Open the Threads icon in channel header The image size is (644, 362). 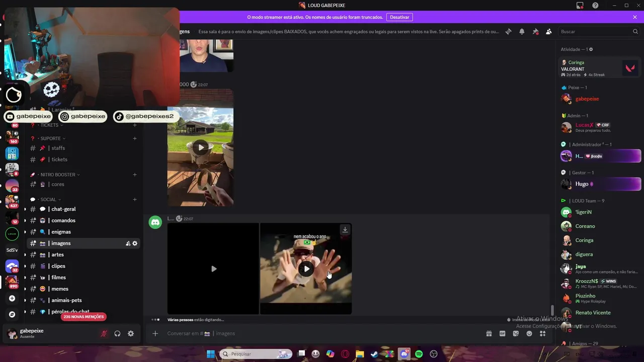tap(508, 31)
